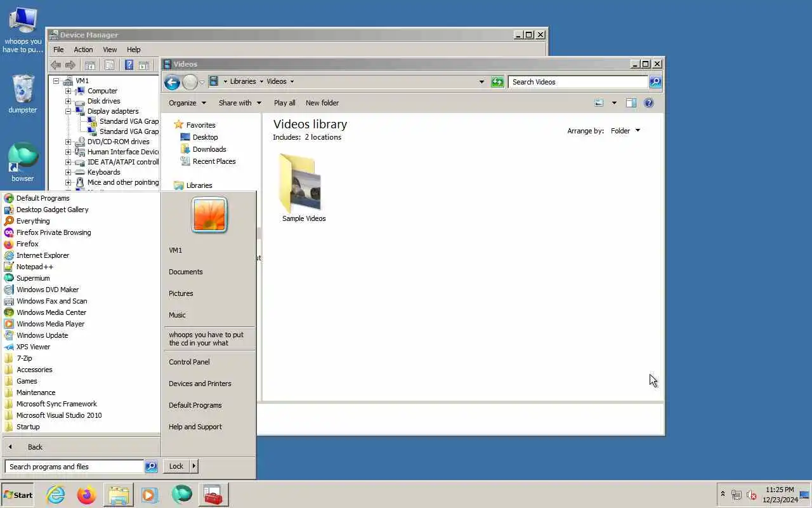This screenshot has height=508, width=812.
Task: Click the refresh button beside the address bar
Action: [x=497, y=82]
